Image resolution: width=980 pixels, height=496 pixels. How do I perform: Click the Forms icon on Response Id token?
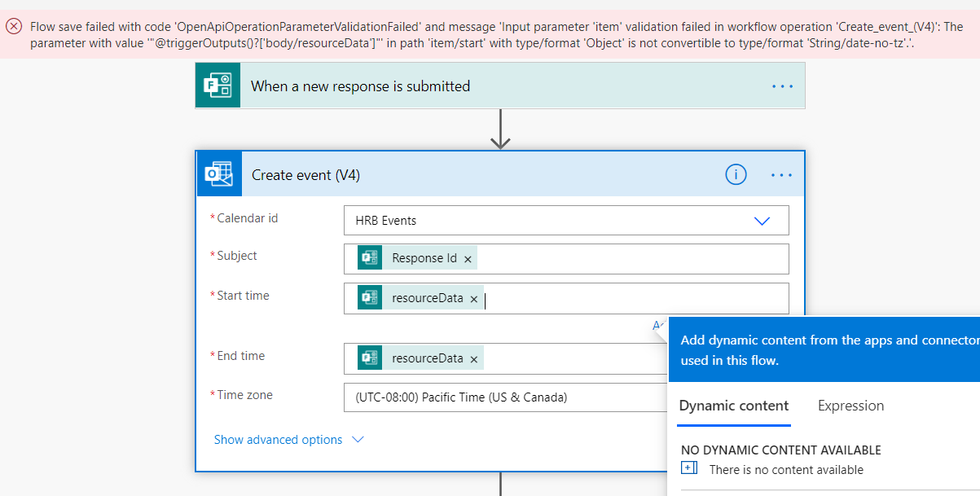(369, 258)
